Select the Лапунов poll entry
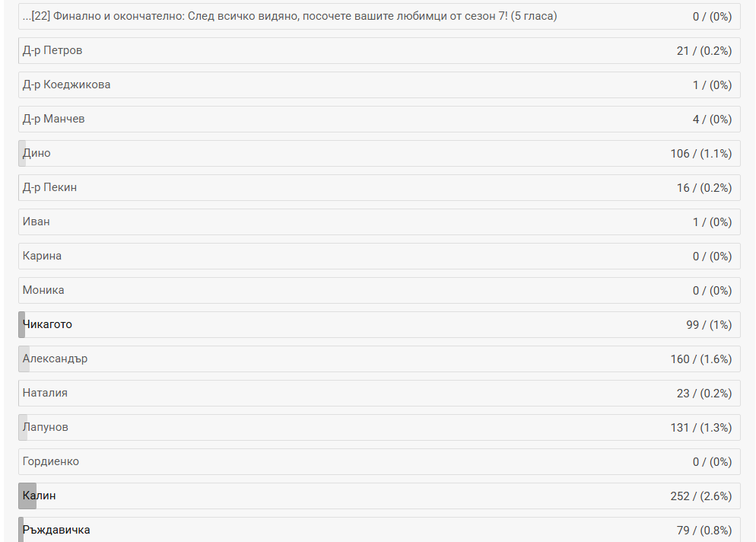756x542 pixels. pos(46,427)
